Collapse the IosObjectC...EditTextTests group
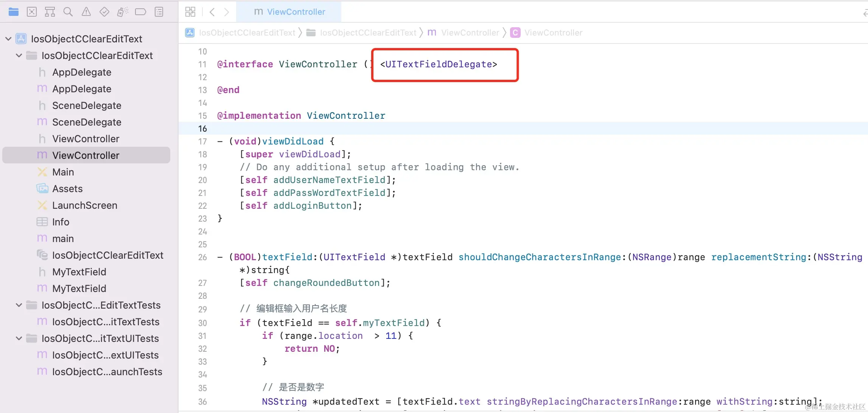 19,305
